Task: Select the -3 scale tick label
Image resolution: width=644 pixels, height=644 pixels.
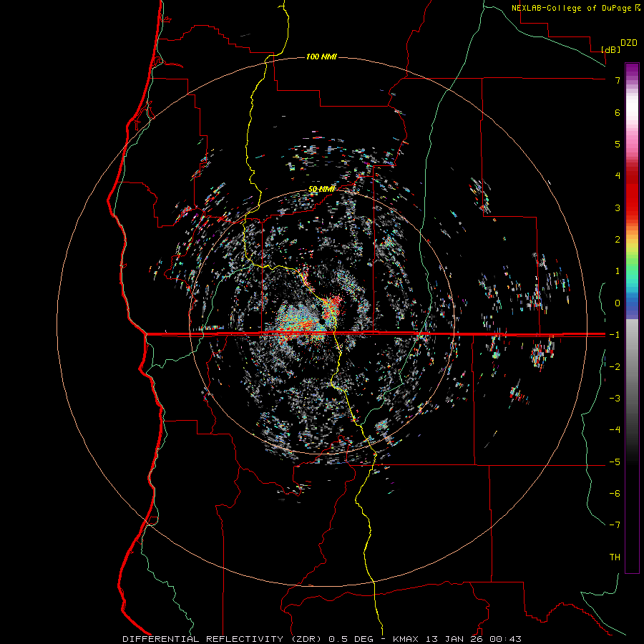Action: coord(615,398)
